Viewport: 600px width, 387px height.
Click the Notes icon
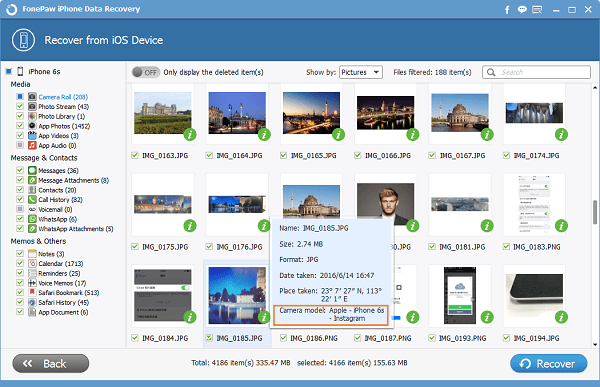click(32, 253)
